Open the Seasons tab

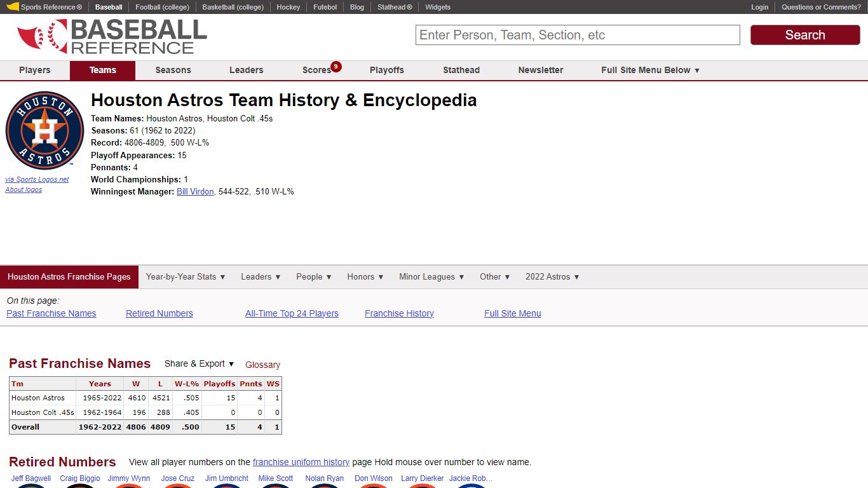pos(173,70)
